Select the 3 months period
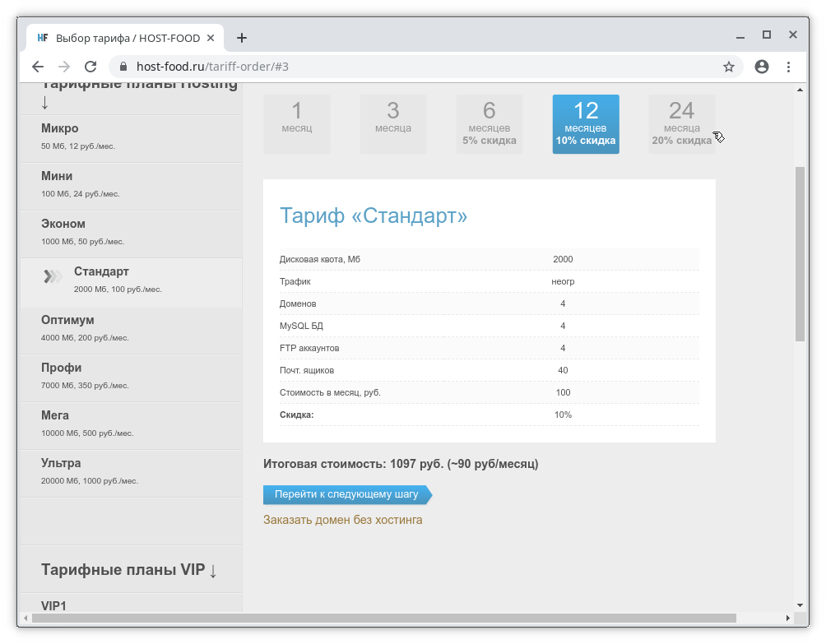 point(393,123)
